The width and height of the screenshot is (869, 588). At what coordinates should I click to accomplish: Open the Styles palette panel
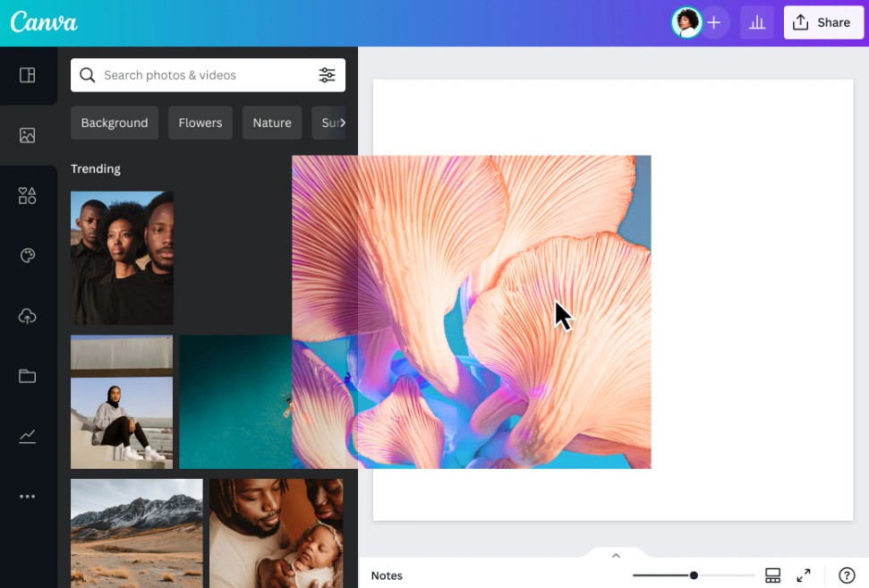[28, 256]
